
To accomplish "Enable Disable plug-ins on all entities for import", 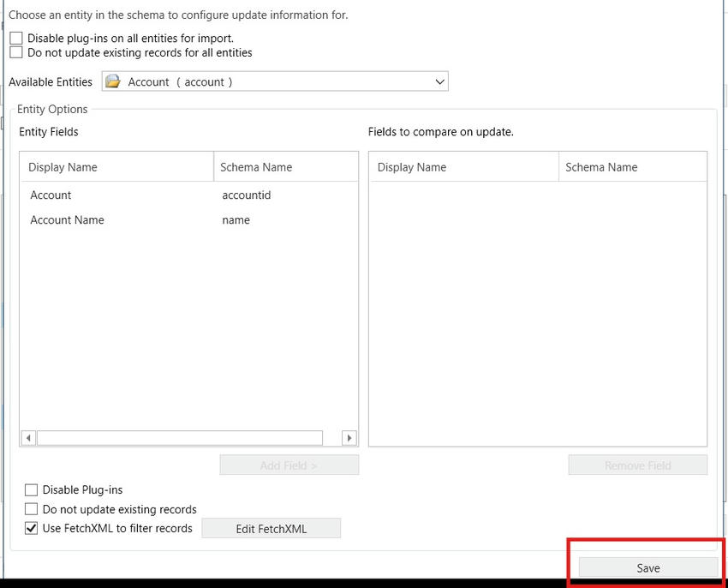I will tap(16, 38).
